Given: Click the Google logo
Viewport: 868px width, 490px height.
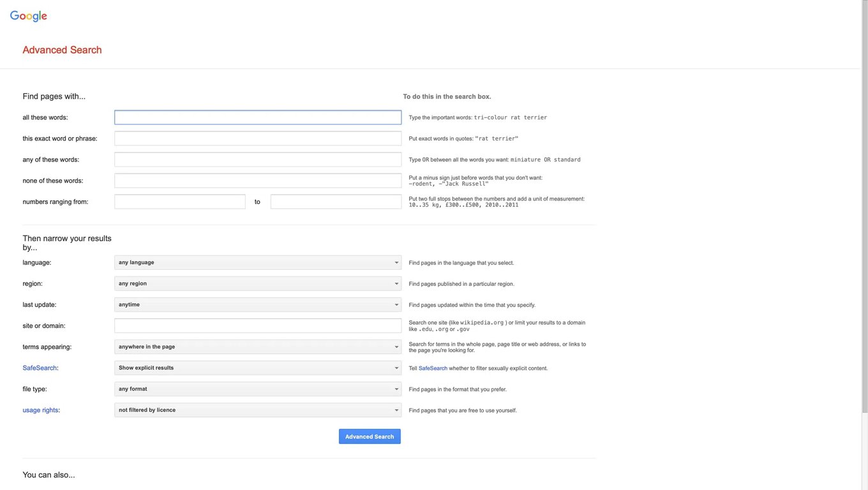Looking at the screenshot, I should click(29, 16).
